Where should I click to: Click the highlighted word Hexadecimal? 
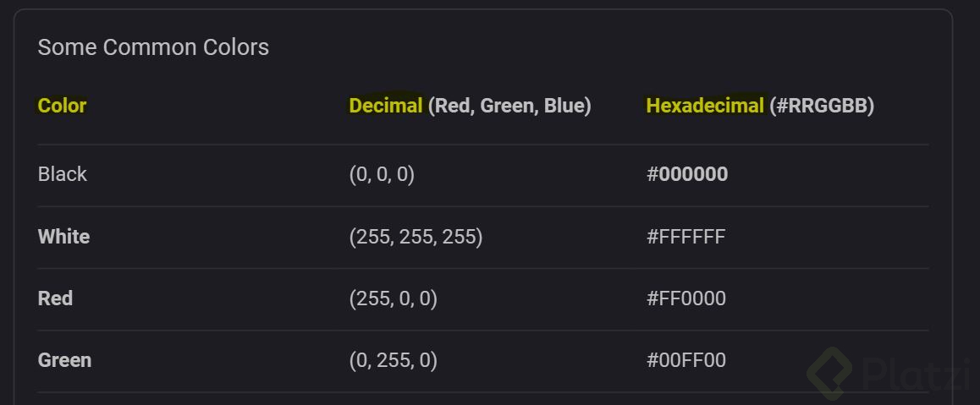tap(705, 106)
